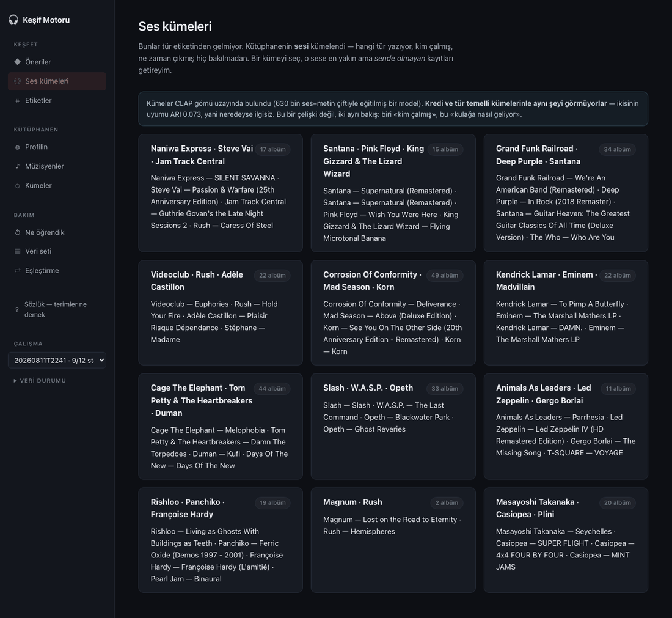Click the music note icon beside Müzisyenler
The image size is (672, 618).
[18, 166]
